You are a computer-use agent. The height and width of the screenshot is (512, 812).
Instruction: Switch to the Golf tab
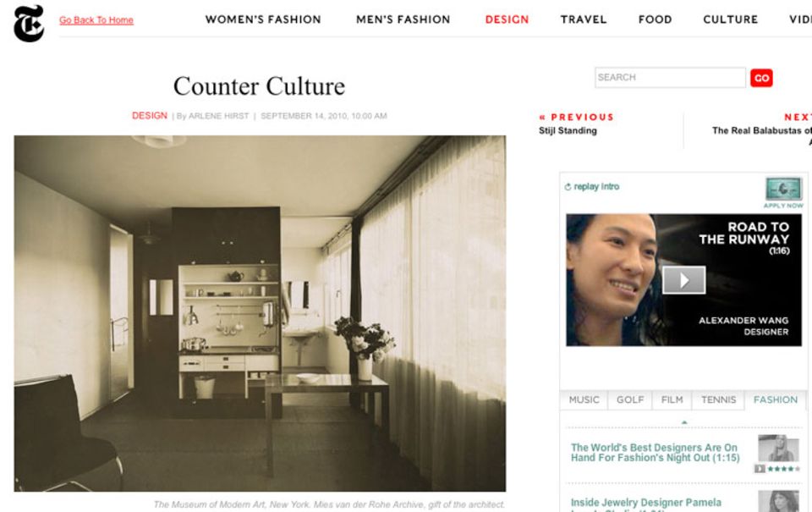[x=629, y=399]
